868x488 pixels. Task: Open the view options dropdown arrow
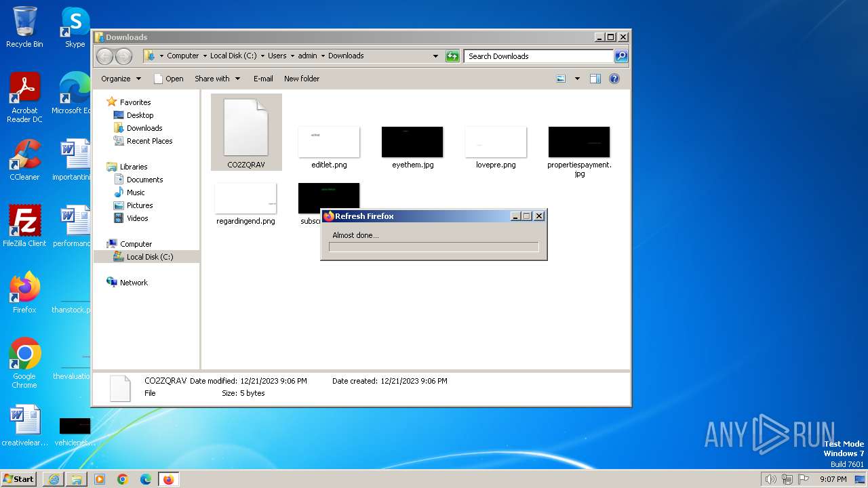click(x=577, y=79)
